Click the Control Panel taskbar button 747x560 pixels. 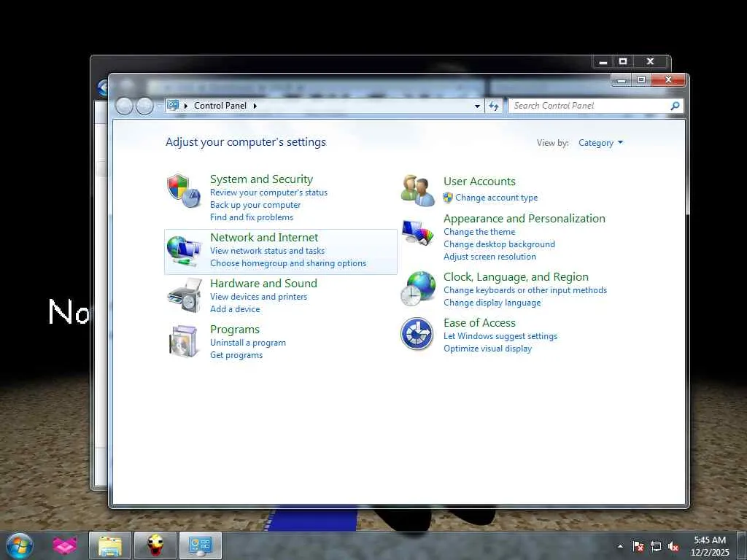point(200,545)
